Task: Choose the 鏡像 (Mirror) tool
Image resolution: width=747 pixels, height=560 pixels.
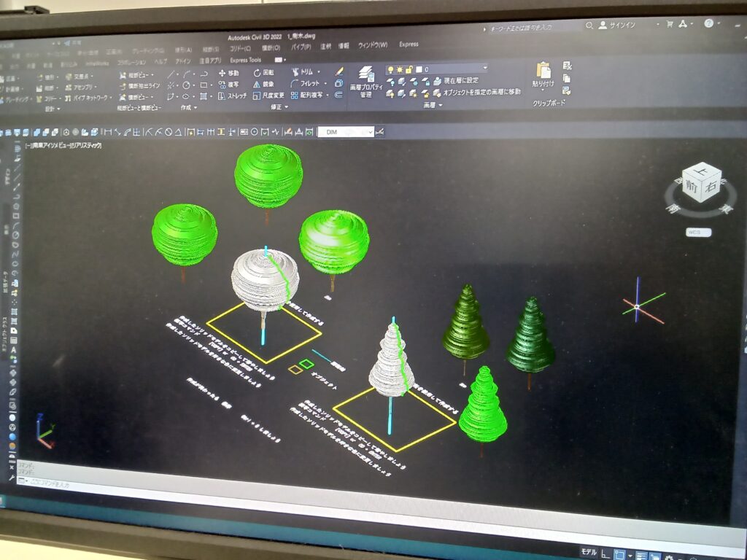Action: point(263,84)
